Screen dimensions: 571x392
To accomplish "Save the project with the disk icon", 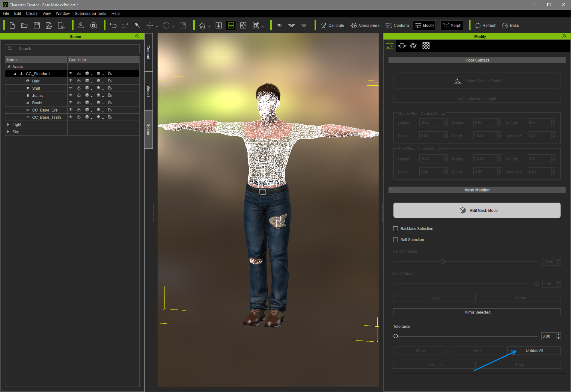I will click(x=37, y=25).
